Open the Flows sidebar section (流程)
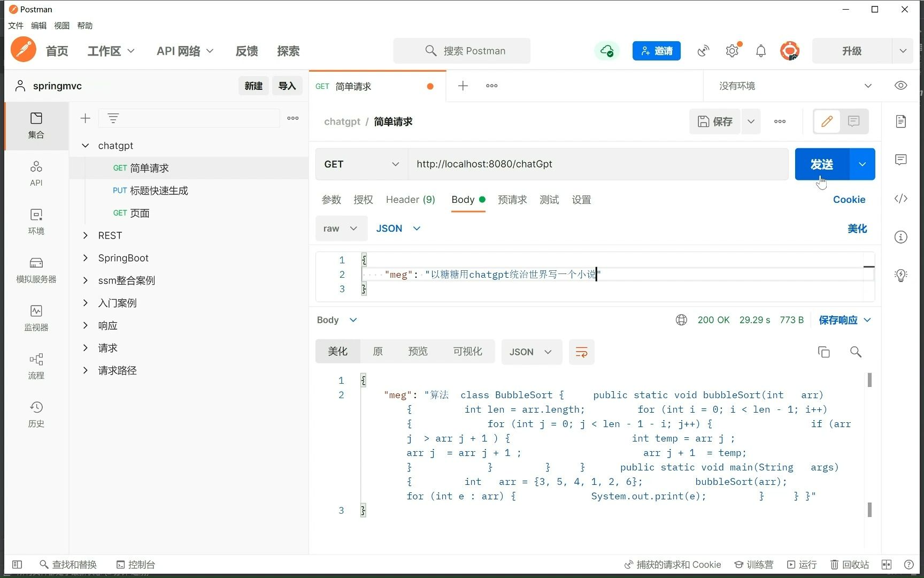Screen dimensions: 924x578 (x=36, y=367)
